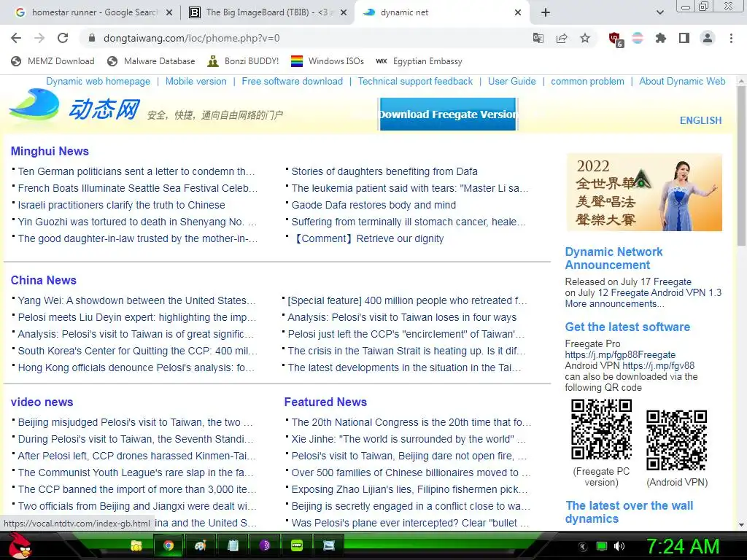
Task: Open Angry Birds start button
Action: (x=19, y=545)
